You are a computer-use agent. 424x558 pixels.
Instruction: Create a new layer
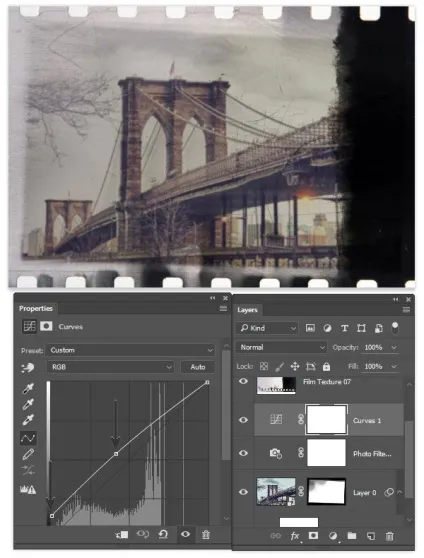(371, 536)
